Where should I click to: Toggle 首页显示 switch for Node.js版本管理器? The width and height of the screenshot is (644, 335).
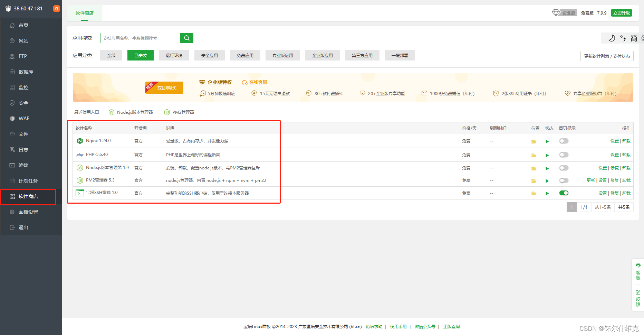pyautogui.click(x=564, y=168)
